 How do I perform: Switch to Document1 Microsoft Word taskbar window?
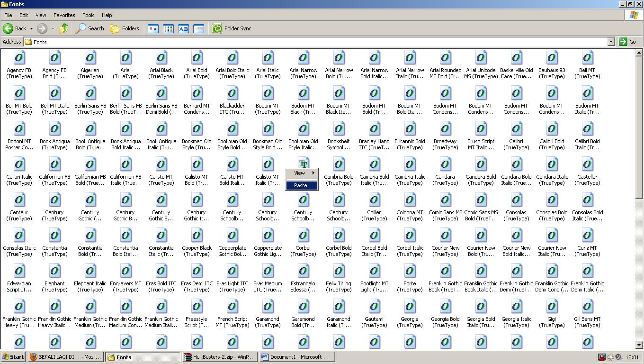click(296, 357)
